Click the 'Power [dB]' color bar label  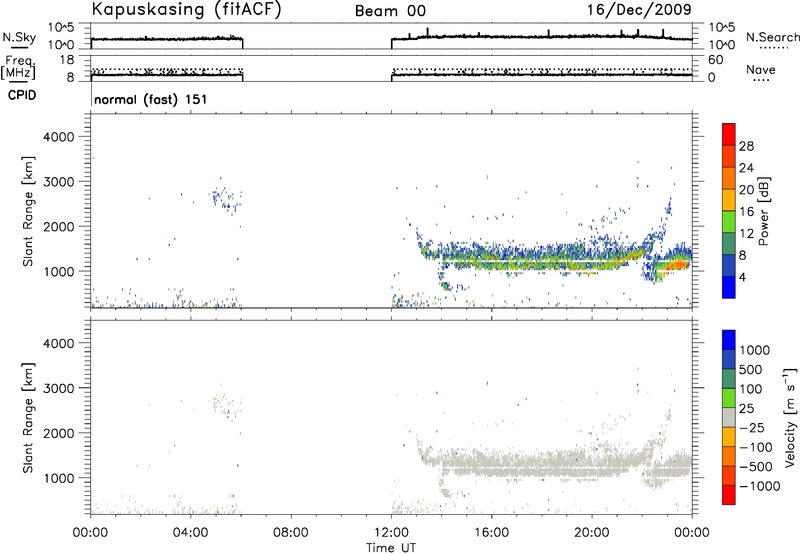[763, 211]
